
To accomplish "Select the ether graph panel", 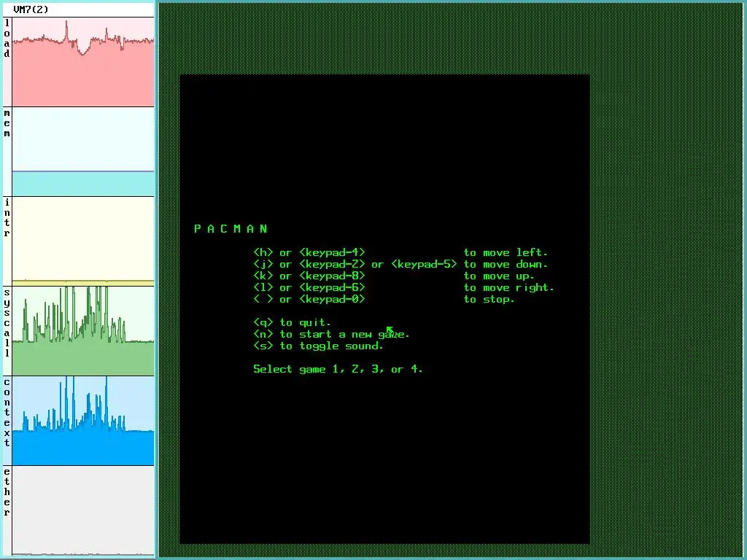I will point(83,510).
